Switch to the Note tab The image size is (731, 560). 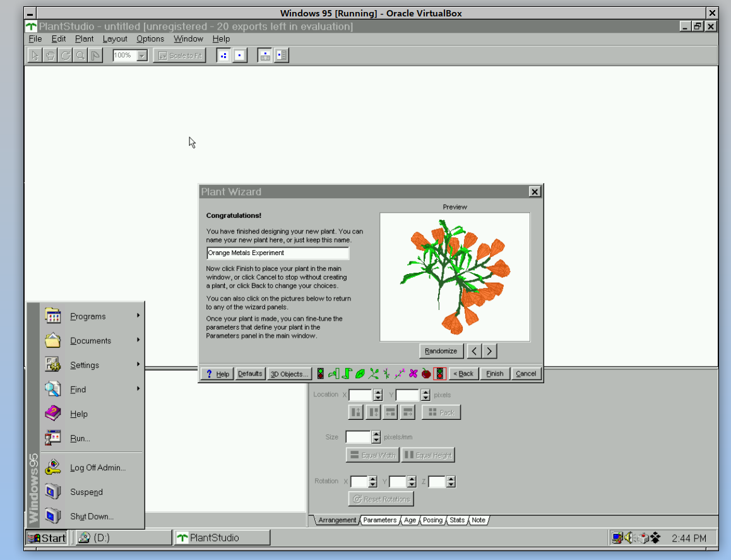(478, 520)
